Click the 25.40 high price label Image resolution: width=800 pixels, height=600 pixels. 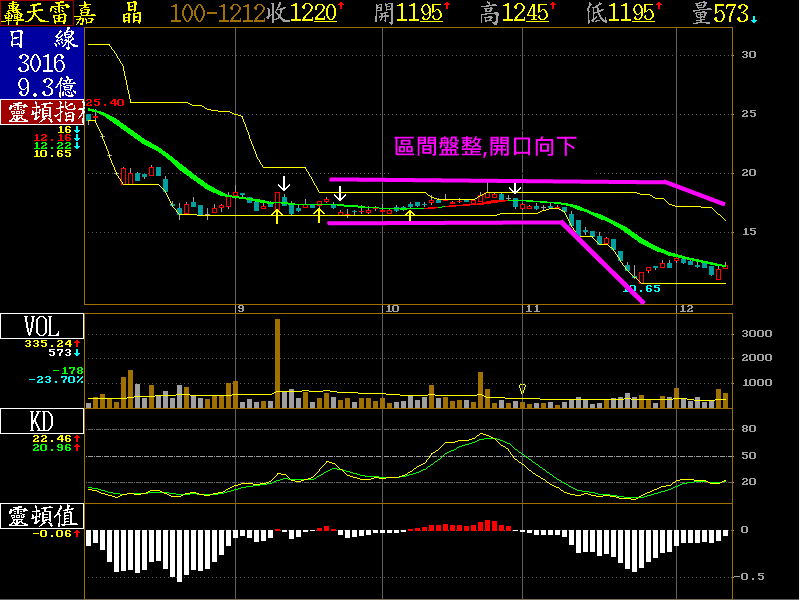[x=106, y=102]
